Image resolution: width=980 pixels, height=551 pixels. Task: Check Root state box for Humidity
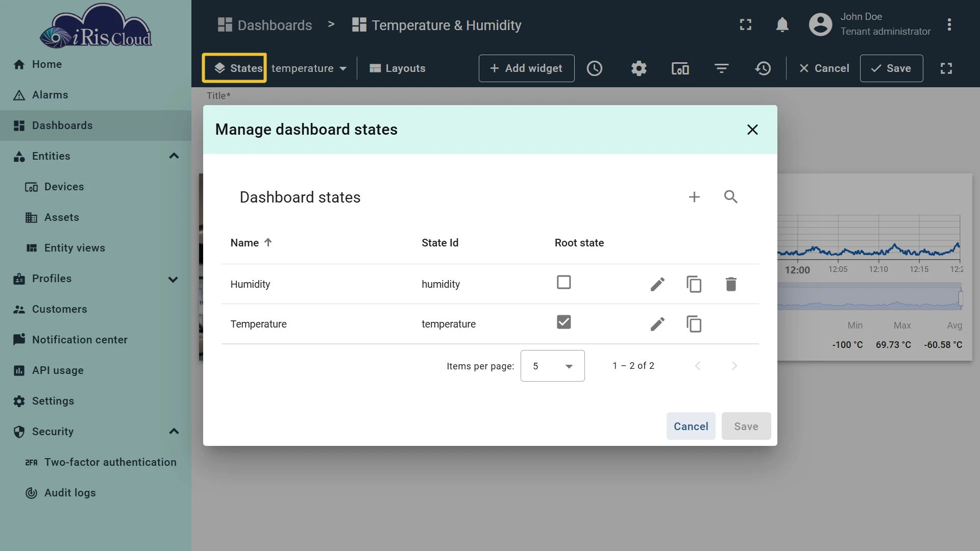[563, 282]
